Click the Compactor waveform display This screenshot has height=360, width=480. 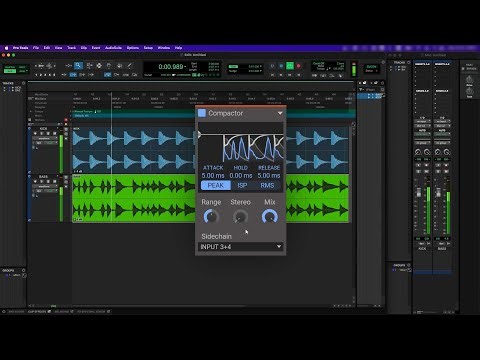[x=241, y=142]
